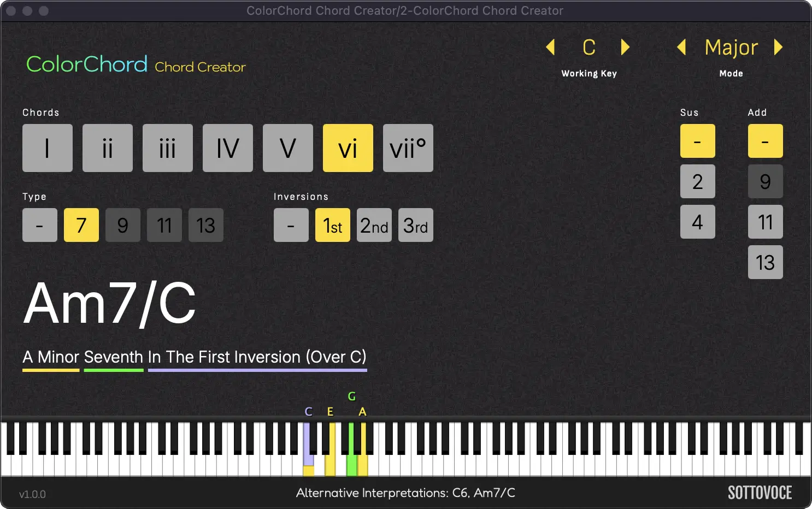The height and width of the screenshot is (509, 812).
Task: Enable the 7 chord type
Action: click(81, 224)
